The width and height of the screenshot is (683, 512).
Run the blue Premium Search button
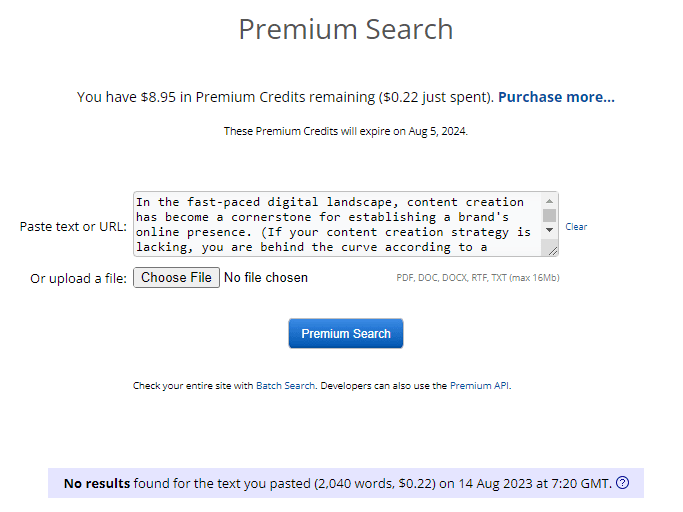coord(346,333)
